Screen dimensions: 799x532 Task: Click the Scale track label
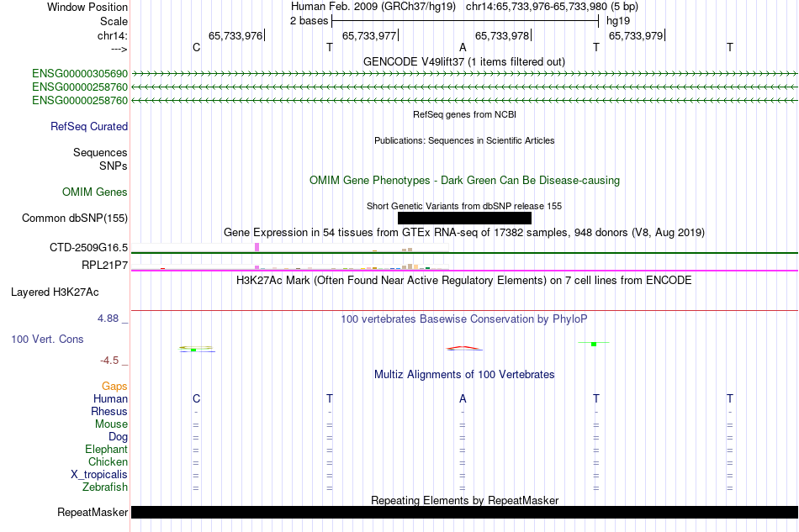tap(114, 21)
